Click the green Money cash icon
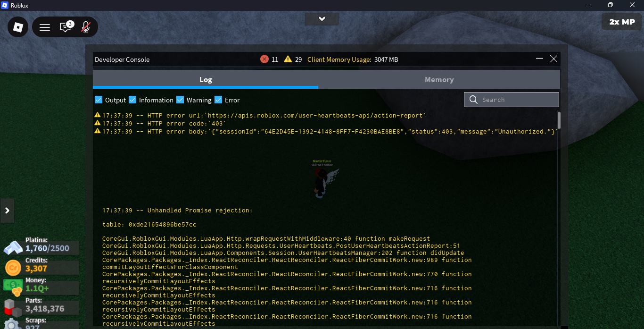 coord(13,287)
